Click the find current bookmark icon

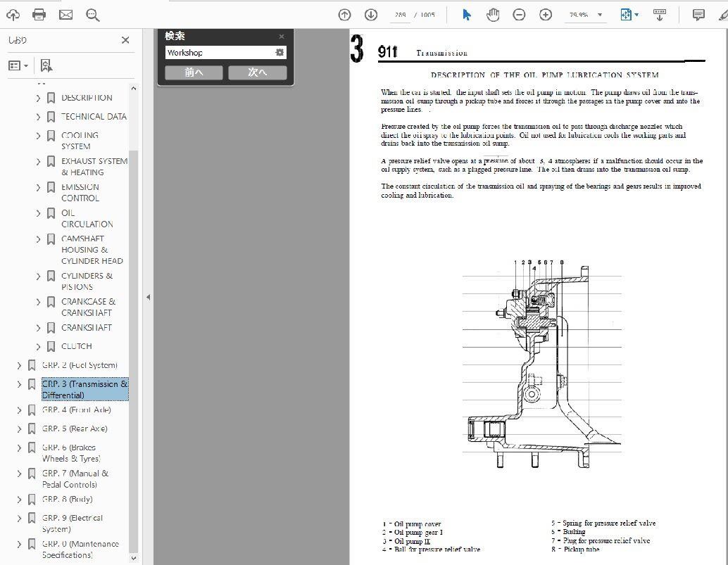[x=46, y=65]
